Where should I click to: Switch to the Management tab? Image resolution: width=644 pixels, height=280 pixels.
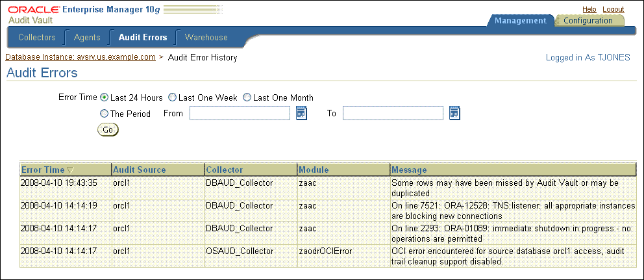point(521,21)
